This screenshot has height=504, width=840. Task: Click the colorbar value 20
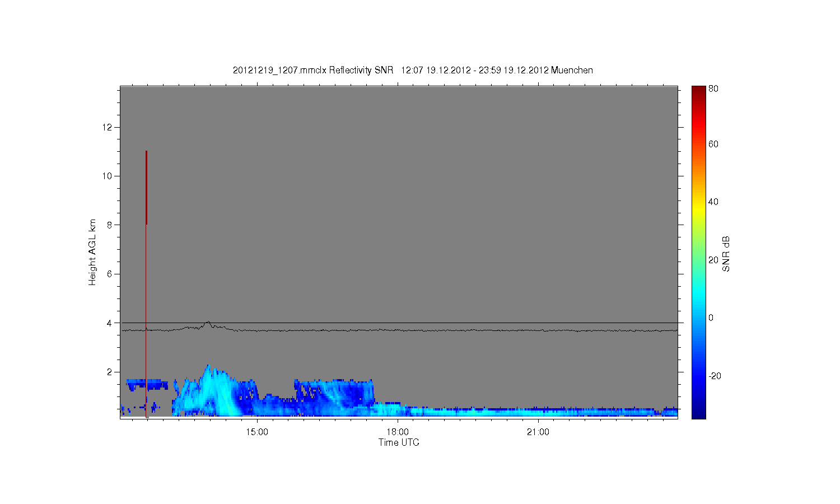click(713, 260)
